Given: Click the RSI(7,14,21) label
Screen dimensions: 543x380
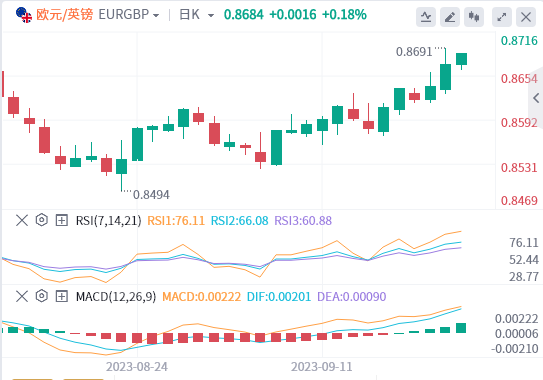Looking at the screenshot, I should 108,221.
